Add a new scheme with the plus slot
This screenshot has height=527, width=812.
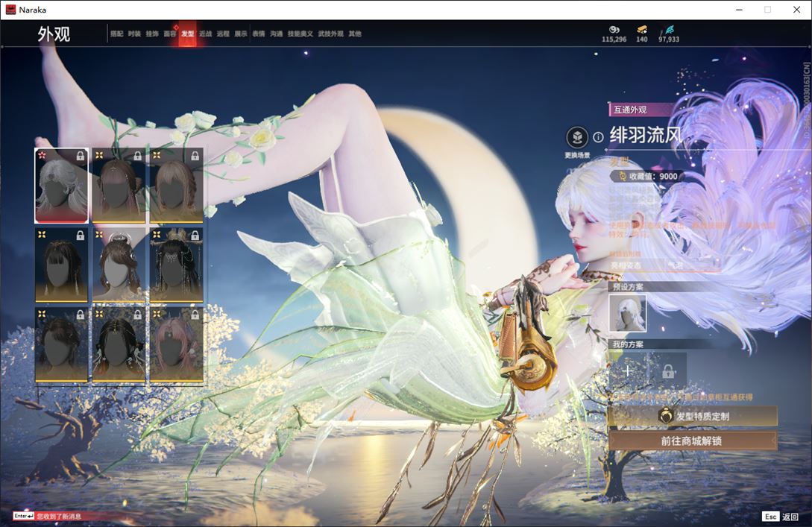coord(628,370)
